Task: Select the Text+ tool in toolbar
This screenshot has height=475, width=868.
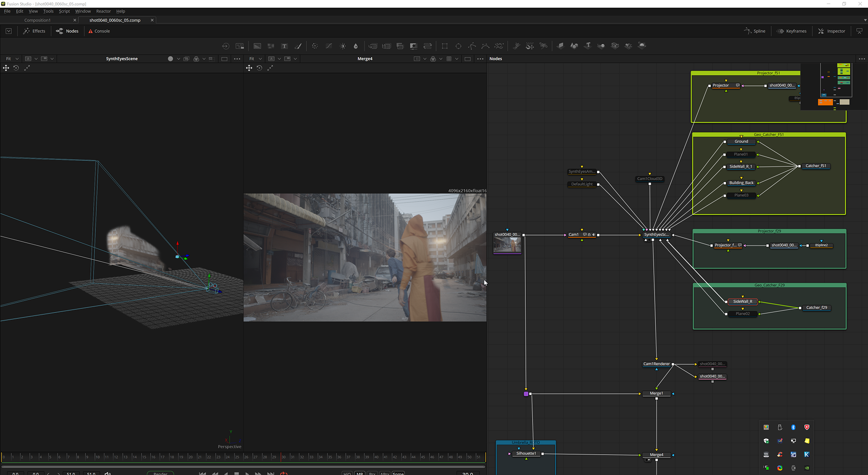Action: (x=284, y=46)
